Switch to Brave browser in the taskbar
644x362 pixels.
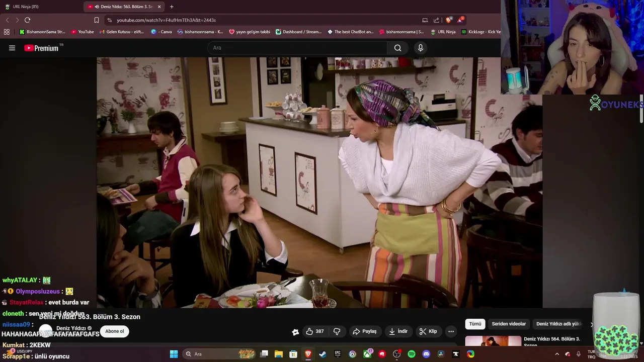click(x=308, y=354)
